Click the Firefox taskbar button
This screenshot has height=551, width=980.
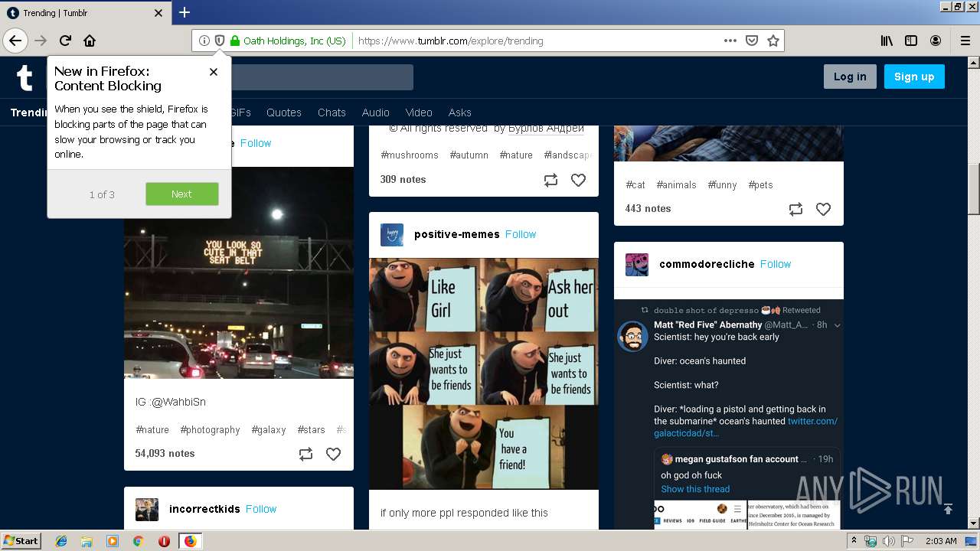tap(190, 541)
